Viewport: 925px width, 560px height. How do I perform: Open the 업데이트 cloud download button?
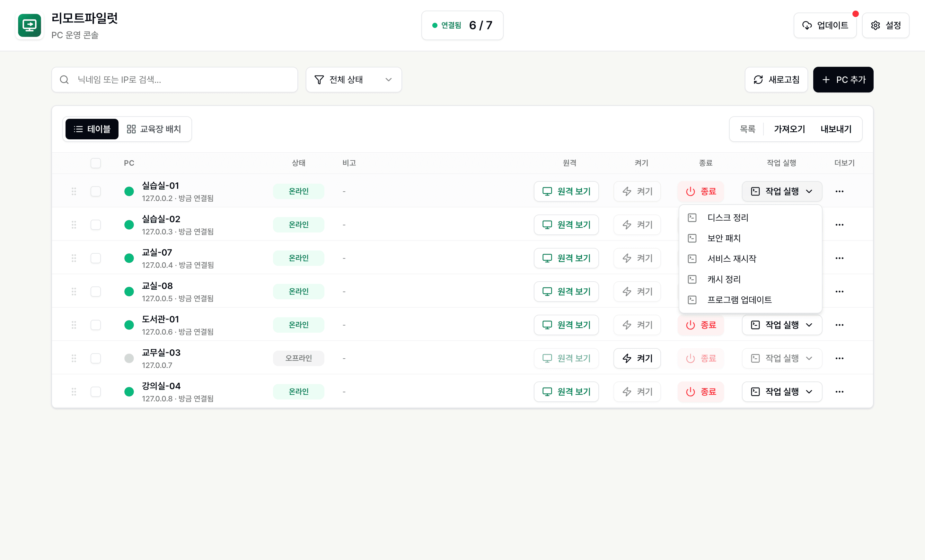[825, 25]
